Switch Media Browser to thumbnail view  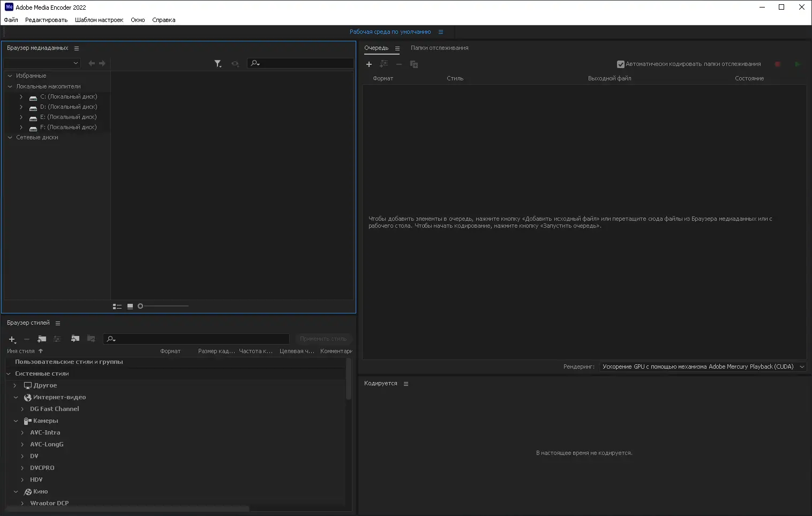pos(130,306)
